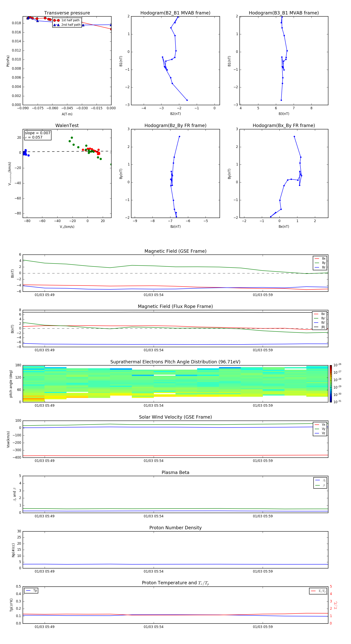Click the Bx' legend entry in Flux Rope plot
Screen dimensions: 351x644
click(x=320, y=314)
